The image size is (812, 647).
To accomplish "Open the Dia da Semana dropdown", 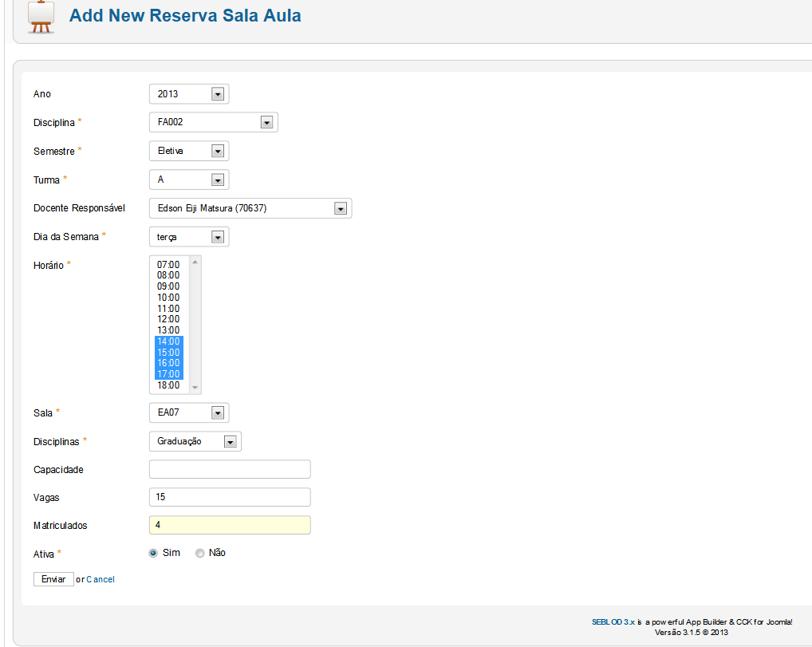I will (188, 237).
